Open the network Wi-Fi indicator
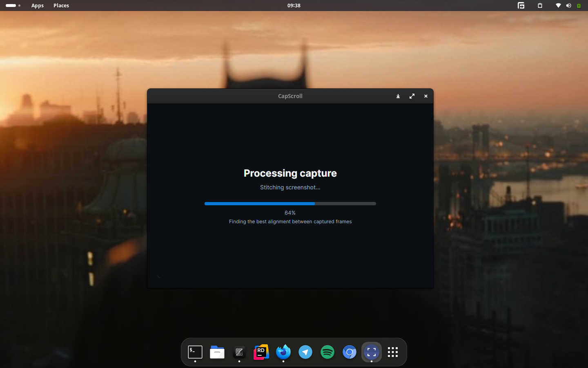Screen dimensions: 588x368 558,5
